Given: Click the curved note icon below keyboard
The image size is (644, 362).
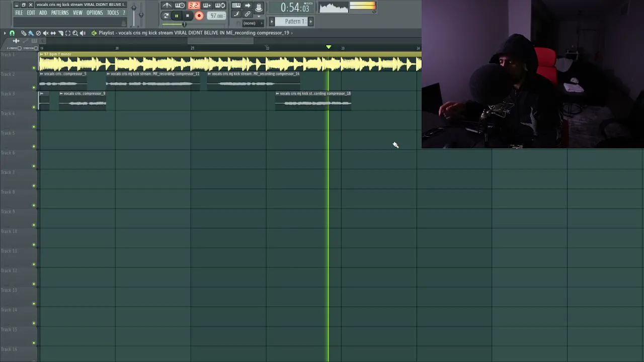Looking at the screenshot, I should [236, 14].
